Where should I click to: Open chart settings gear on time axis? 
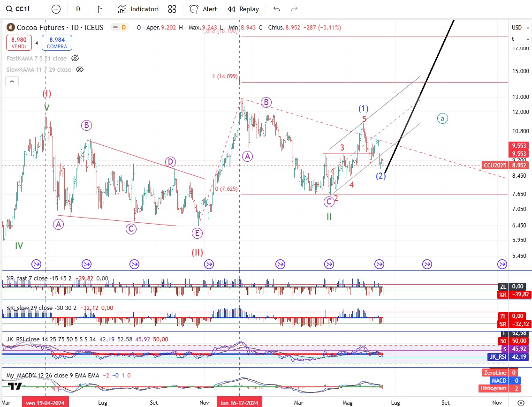(521, 403)
